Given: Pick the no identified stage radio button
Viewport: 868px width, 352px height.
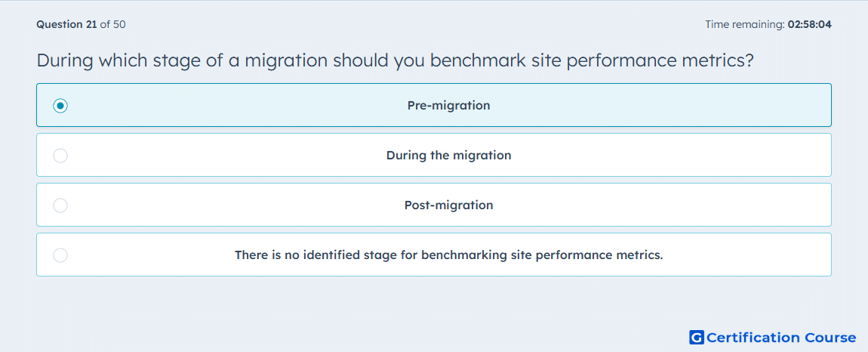Looking at the screenshot, I should pyautogui.click(x=60, y=255).
